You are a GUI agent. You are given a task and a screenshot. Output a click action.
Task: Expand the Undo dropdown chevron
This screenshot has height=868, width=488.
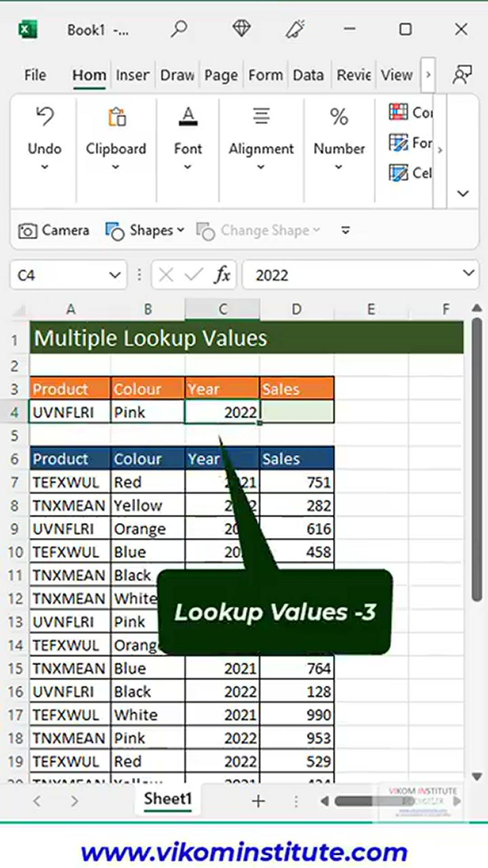(45, 167)
